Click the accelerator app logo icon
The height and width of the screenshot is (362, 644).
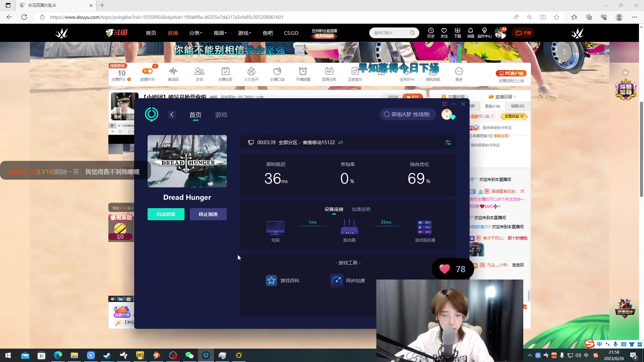click(x=152, y=115)
